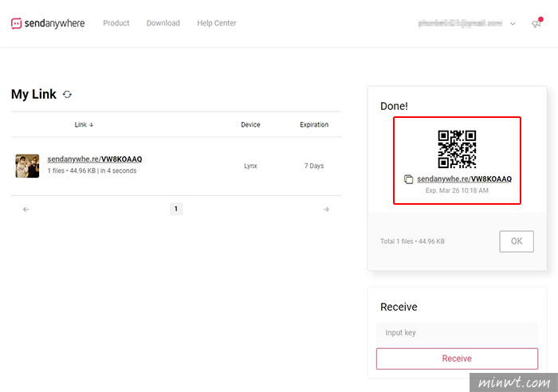558x392 pixels.
Task: Open the Help Center
Action: click(216, 23)
